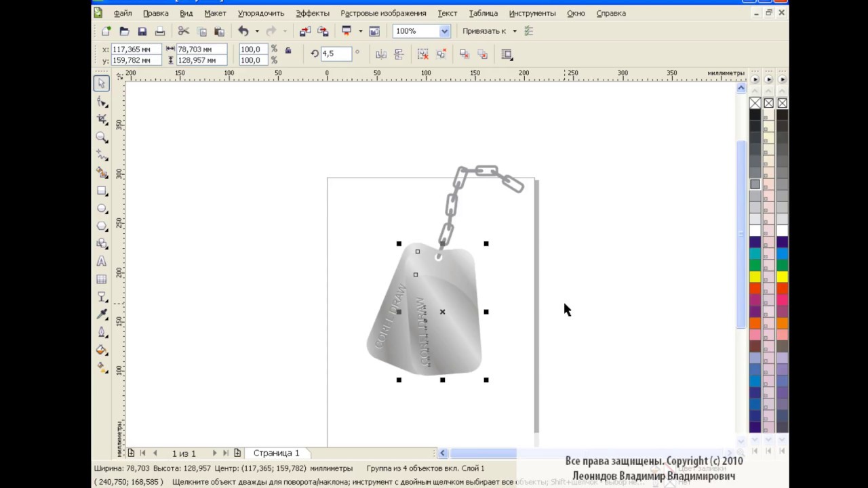Select the Shape tool in toolbox
Viewport: 868px width, 488px height.
pyautogui.click(x=102, y=102)
